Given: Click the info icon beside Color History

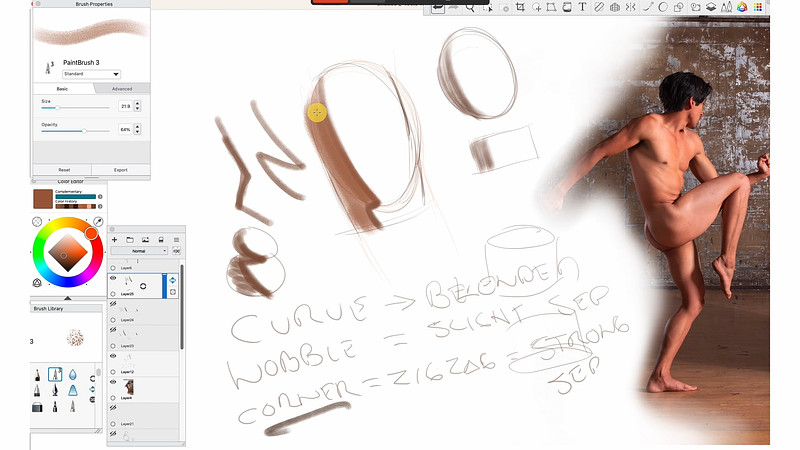Looking at the screenshot, I should (x=101, y=206).
